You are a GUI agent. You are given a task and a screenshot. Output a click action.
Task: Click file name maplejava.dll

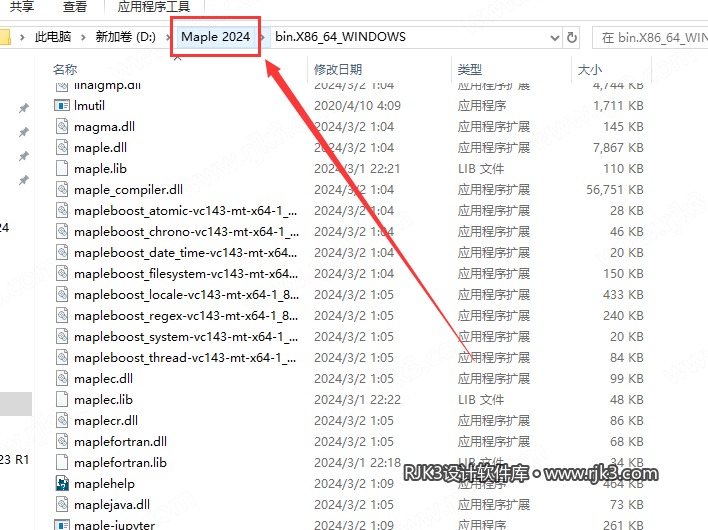[x=112, y=504]
